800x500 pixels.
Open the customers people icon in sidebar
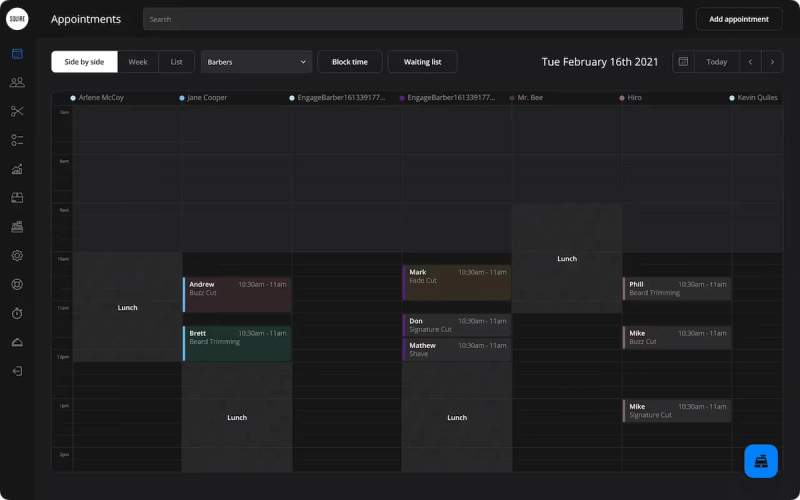click(17, 82)
